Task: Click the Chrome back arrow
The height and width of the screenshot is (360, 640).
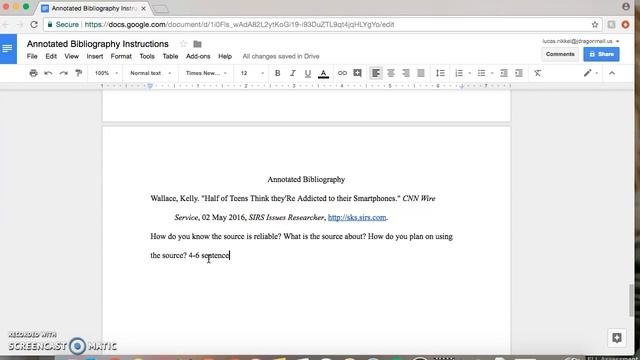Action: (6, 24)
